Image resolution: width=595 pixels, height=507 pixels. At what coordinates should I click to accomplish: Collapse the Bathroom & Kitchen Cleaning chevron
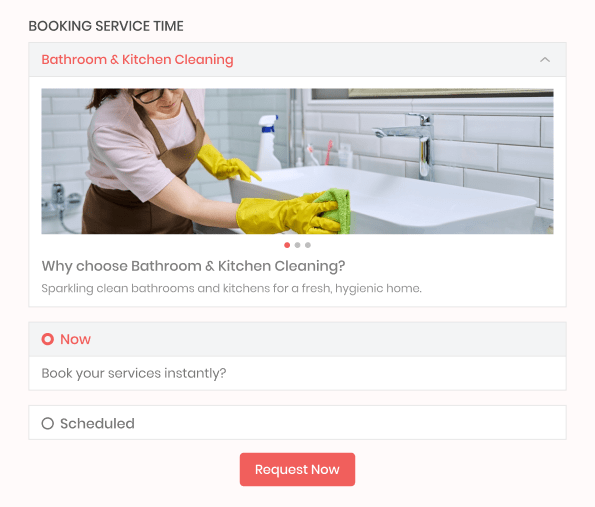[x=545, y=60]
